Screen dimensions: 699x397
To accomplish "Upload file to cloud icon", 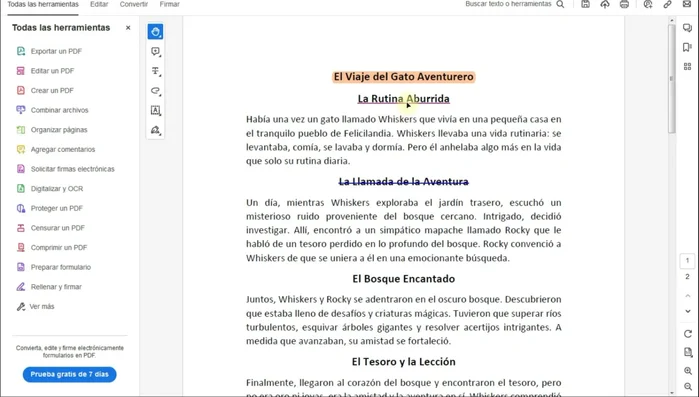I will [x=605, y=4].
